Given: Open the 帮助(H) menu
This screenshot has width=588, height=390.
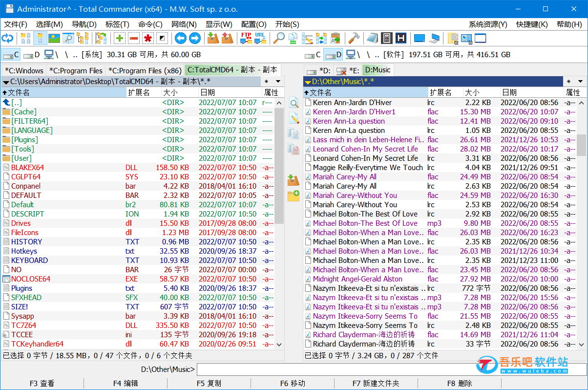Looking at the screenshot, I should click(569, 24).
